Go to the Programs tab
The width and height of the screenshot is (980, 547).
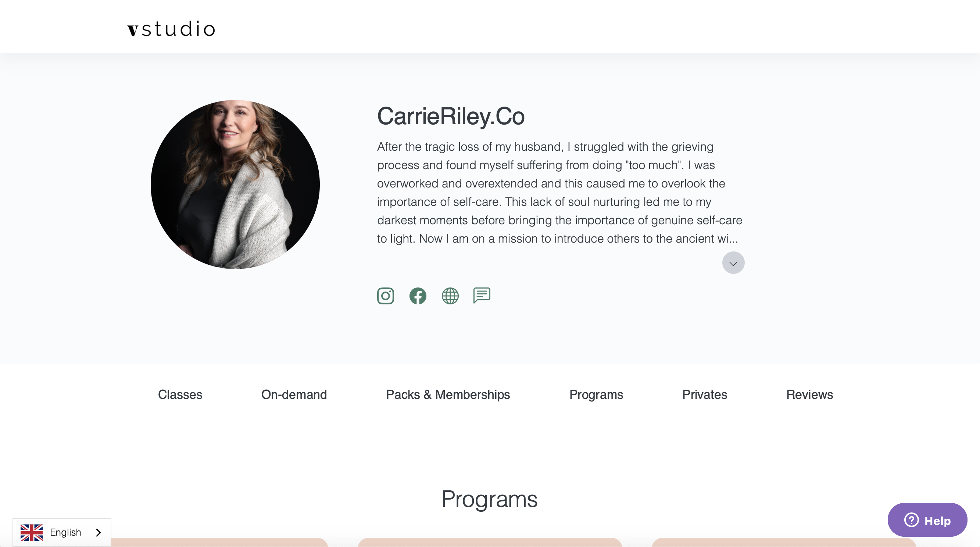click(596, 394)
